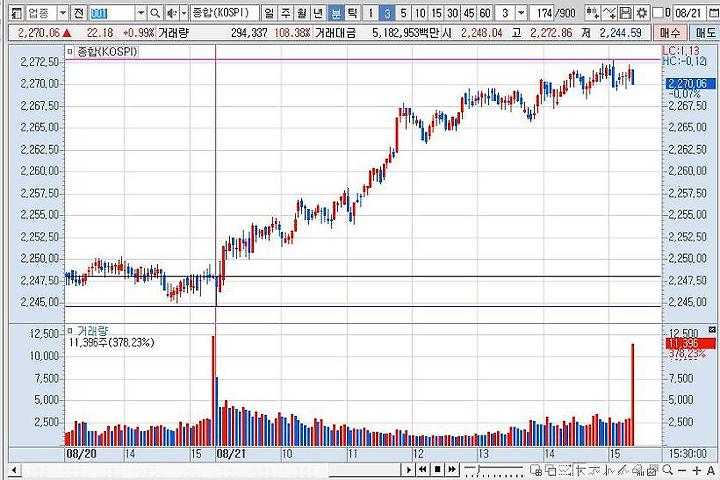Screen dimensions: 720x480
Task: Click the zoom slider beside the playback buttons
Action: [x=494, y=469]
